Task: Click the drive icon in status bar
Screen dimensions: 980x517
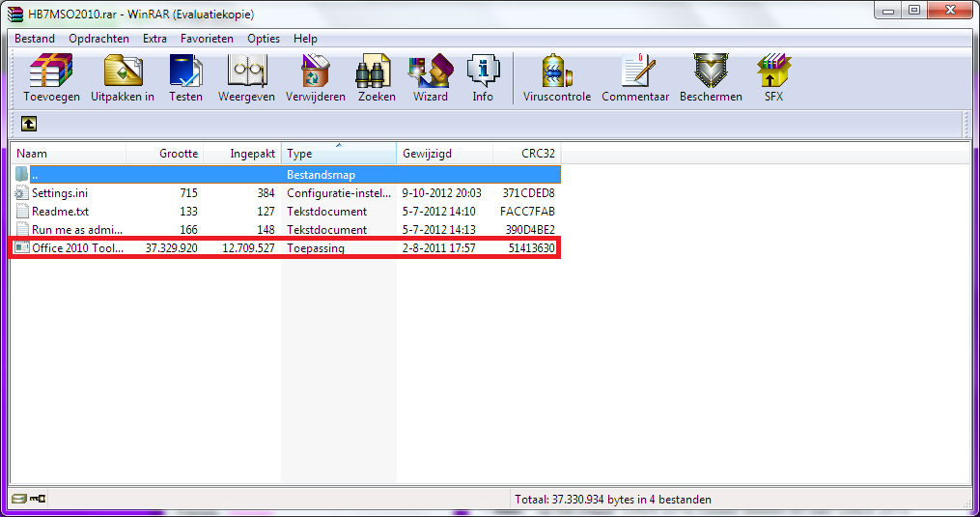Action: point(18,499)
